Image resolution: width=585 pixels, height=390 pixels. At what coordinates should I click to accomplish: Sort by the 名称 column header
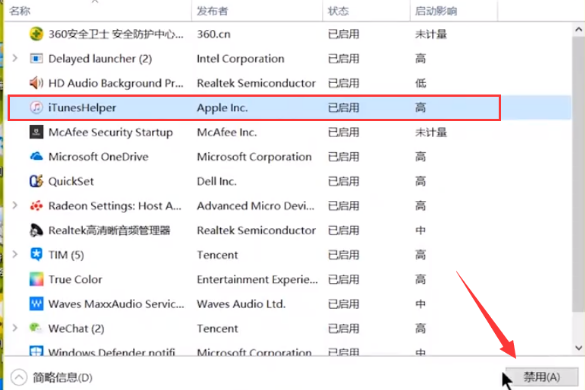98,11
